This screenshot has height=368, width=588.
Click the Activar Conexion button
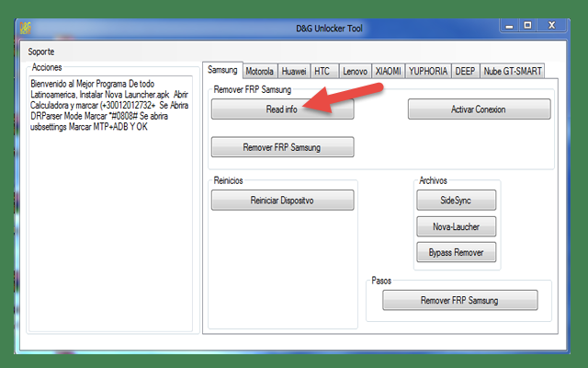tap(479, 109)
